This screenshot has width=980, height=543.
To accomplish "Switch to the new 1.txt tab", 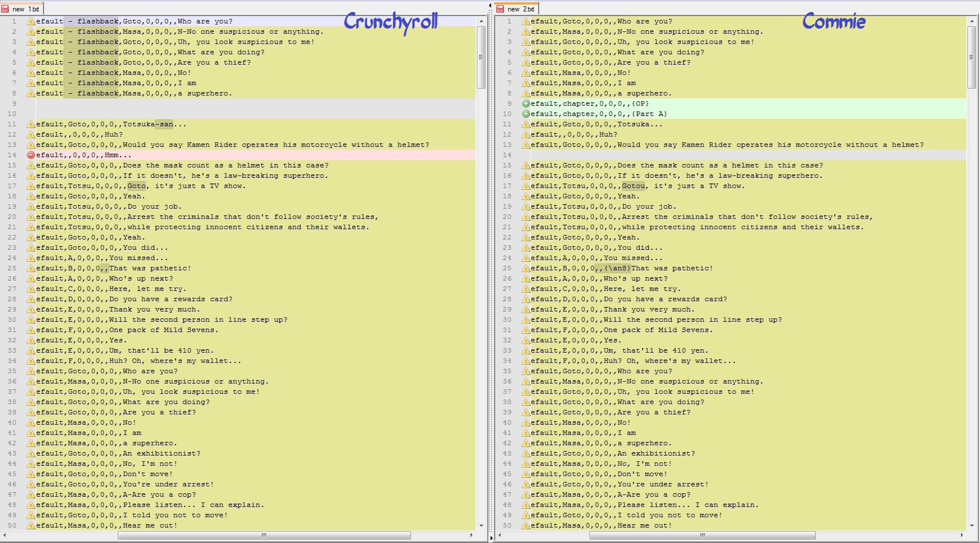I will coord(22,9).
